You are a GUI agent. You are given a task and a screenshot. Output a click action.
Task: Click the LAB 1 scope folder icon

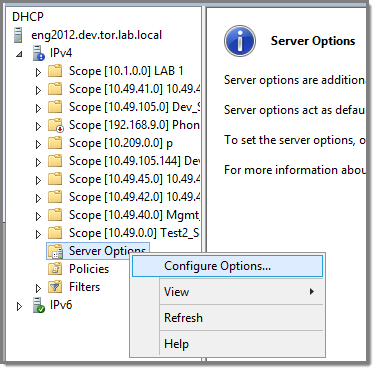tap(55, 71)
